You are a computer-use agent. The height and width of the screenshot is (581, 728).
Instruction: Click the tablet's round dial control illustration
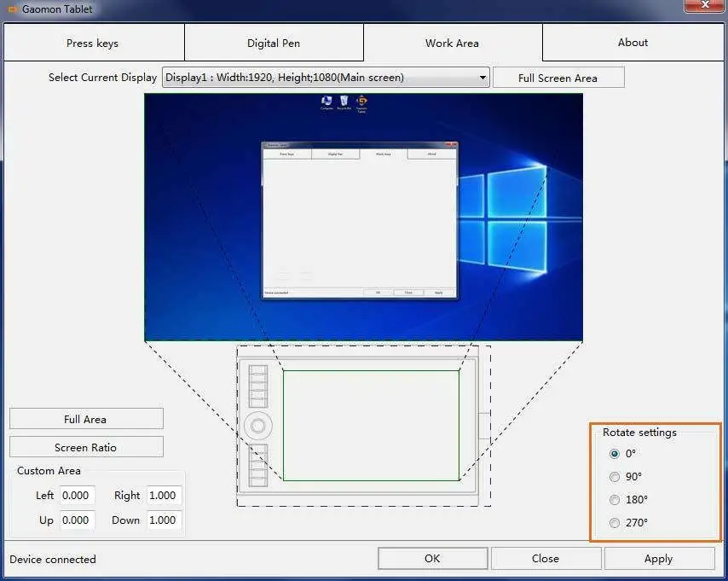point(257,425)
